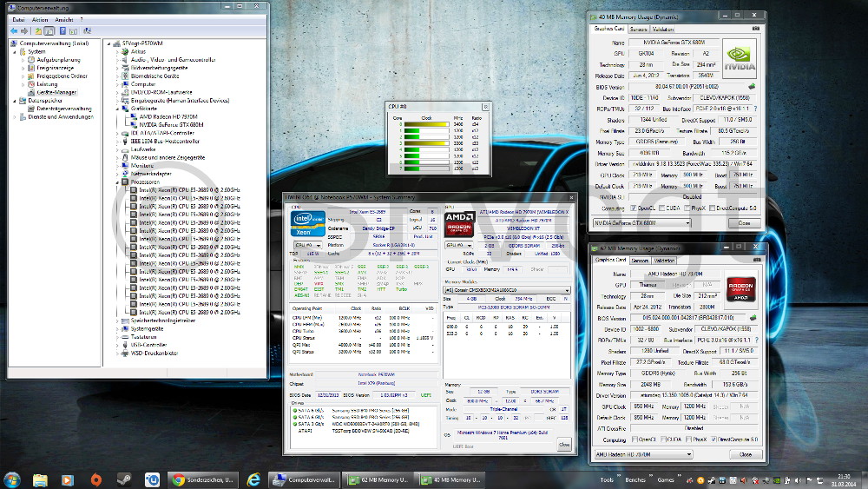
Task: Toggle OpenCL checkbox in NVIDIA GPU-Z
Action: coord(634,208)
